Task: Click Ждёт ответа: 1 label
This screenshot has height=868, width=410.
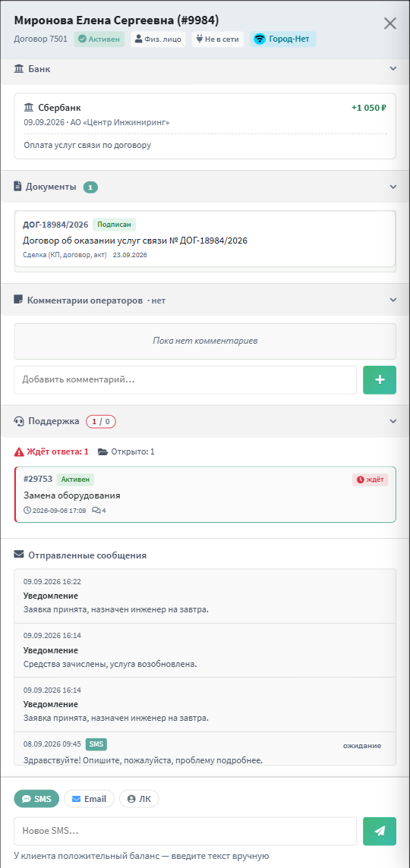Action: tap(58, 451)
